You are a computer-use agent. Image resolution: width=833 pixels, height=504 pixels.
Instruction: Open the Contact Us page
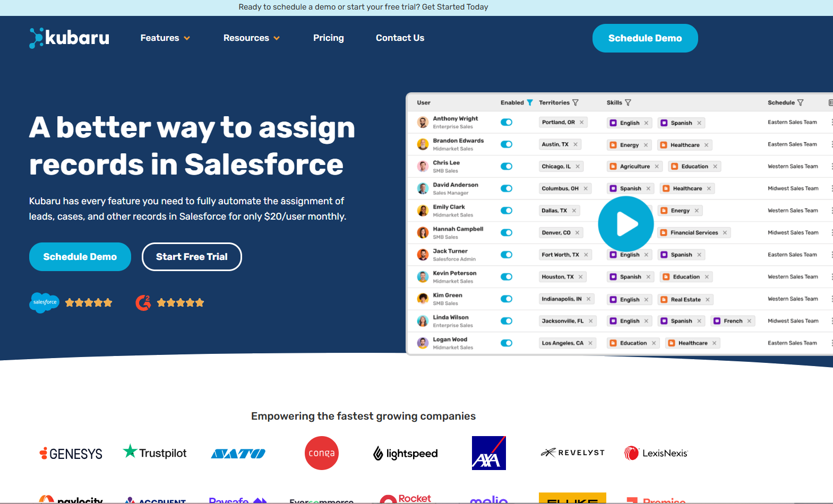click(400, 38)
